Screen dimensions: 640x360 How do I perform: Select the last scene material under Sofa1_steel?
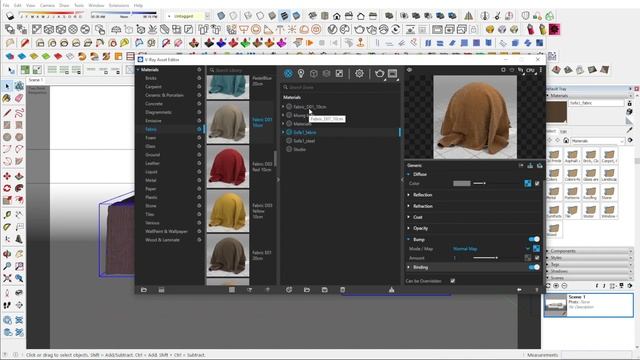click(299, 149)
